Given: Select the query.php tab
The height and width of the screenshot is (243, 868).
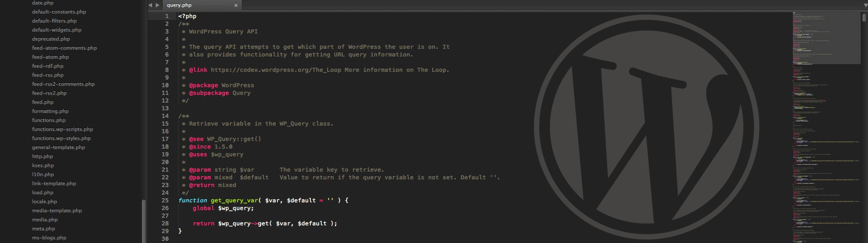Looking at the screenshot, I should pyautogui.click(x=202, y=5).
